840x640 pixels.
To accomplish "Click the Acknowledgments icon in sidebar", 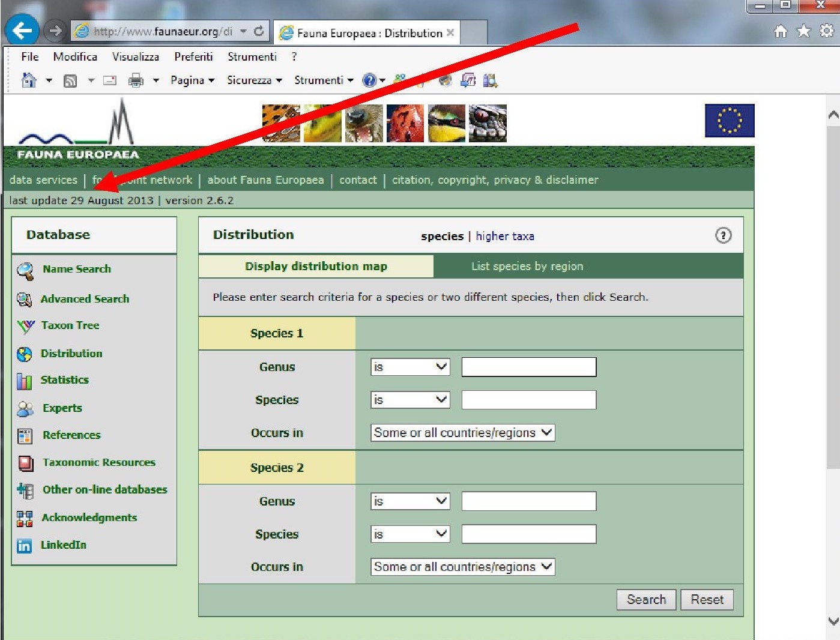I will (x=25, y=519).
